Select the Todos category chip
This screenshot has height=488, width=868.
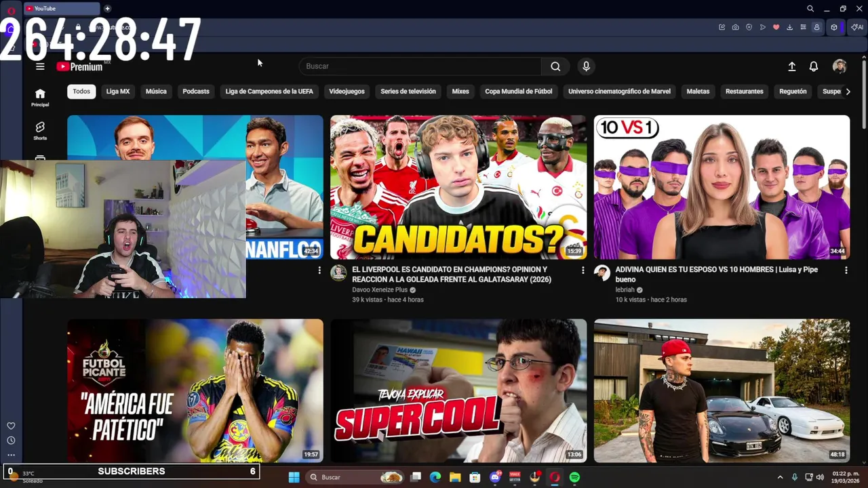coord(81,91)
